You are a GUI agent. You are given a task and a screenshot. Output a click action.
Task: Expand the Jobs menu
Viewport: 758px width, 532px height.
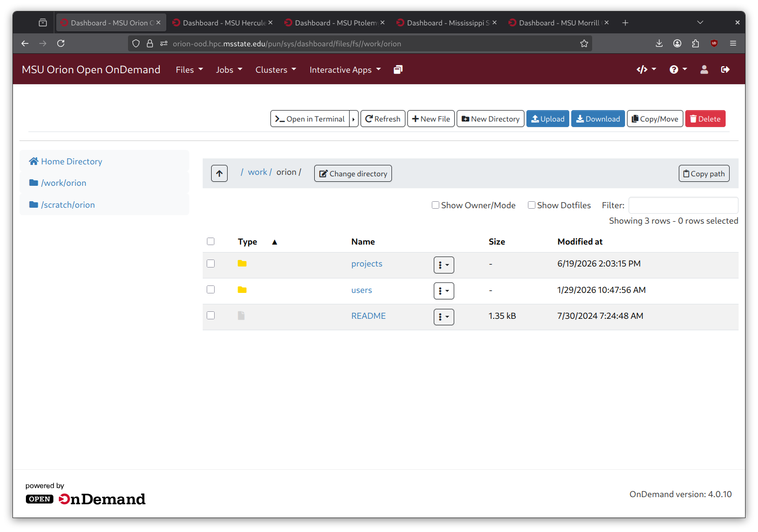point(229,70)
